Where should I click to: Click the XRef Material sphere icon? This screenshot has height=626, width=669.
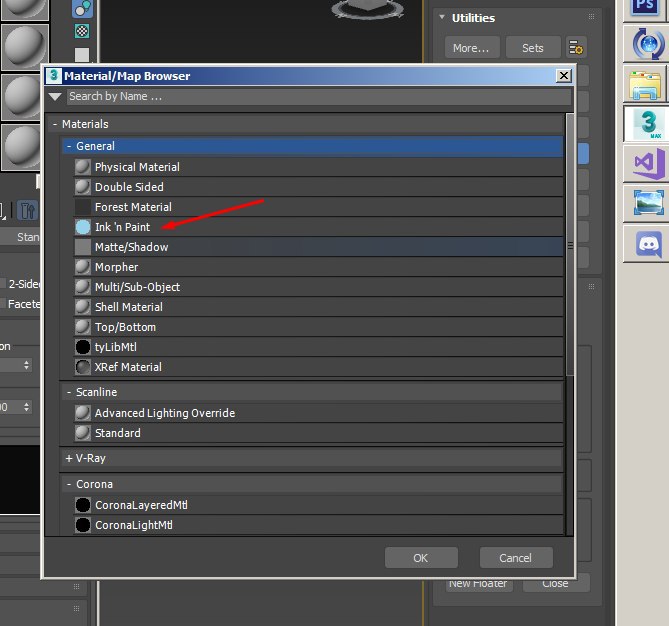pos(83,367)
